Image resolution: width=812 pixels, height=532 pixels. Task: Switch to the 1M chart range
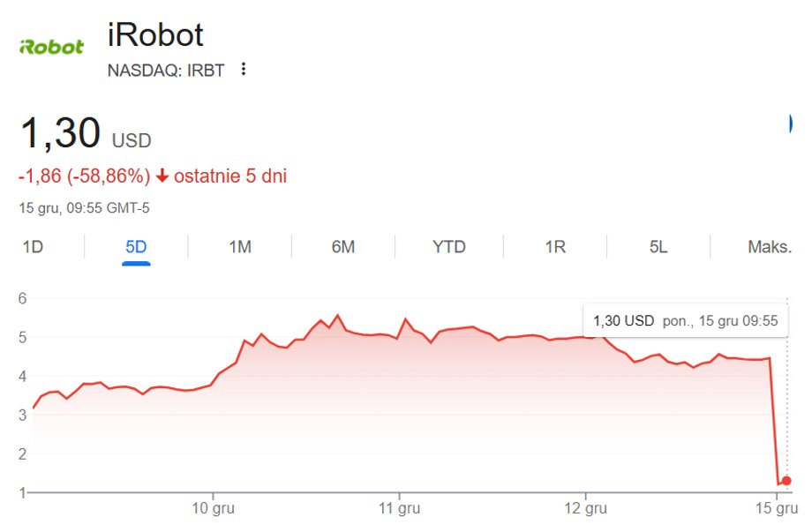239,247
